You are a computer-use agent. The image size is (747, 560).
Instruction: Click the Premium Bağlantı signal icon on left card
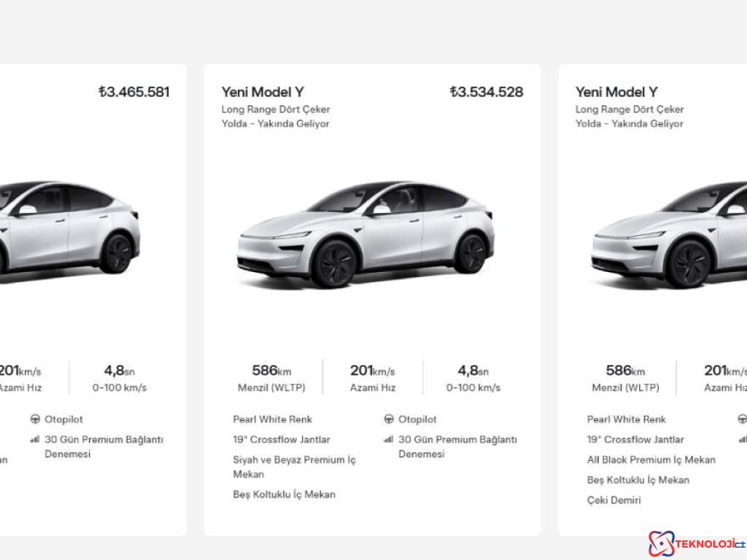35,440
